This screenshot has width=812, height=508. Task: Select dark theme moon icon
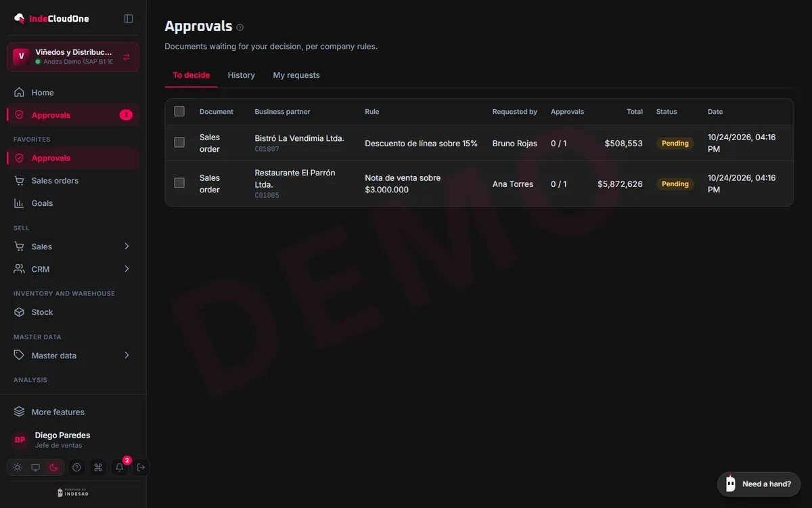point(54,467)
